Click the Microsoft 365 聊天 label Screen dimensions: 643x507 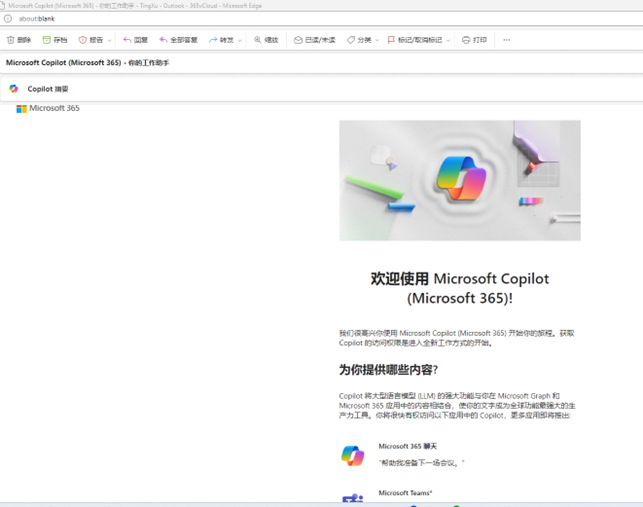[x=408, y=446]
